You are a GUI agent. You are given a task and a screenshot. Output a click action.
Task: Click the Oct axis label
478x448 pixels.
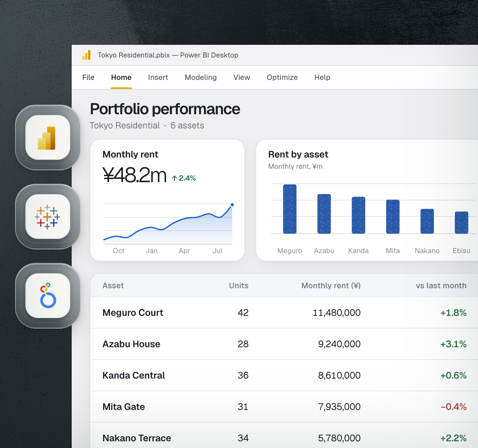pos(119,251)
